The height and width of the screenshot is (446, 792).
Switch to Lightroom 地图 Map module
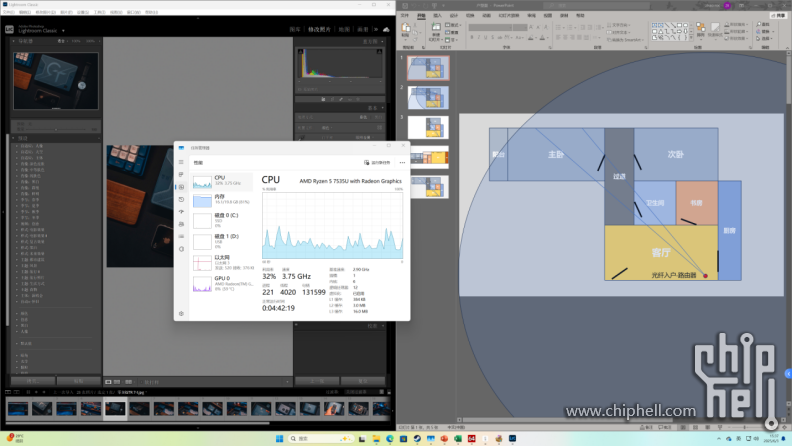(344, 29)
